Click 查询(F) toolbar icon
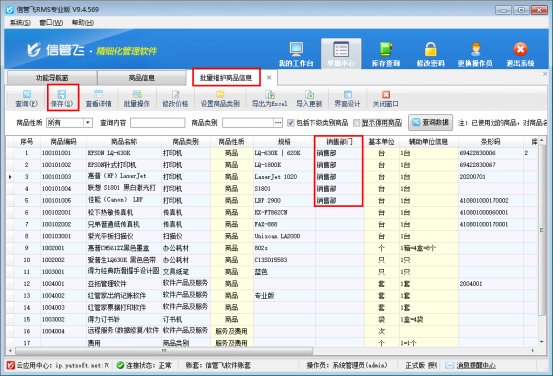The width and height of the screenshot is (553, 376). point(27,94)
